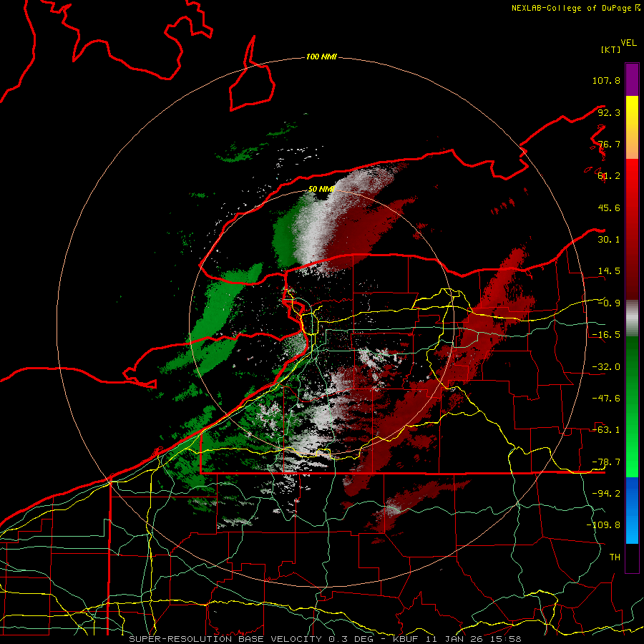This screenshot has height=644, width=644.
Task: Click the bright green segment of color bar
Action: pyautogui.click(x=632, y=406)
